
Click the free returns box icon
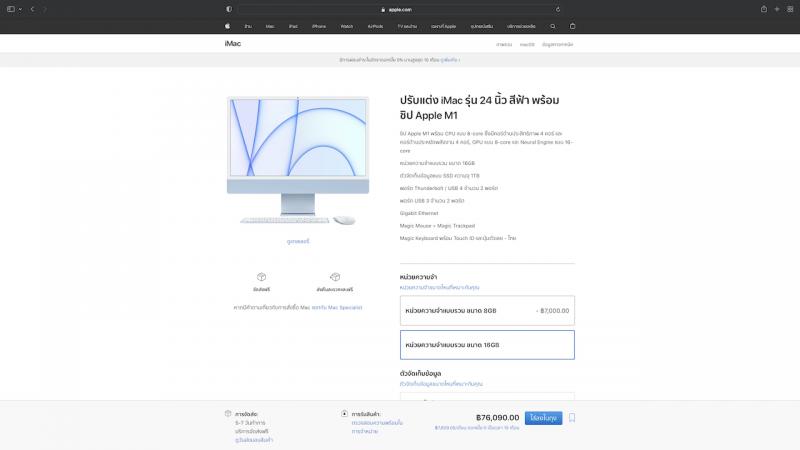click(335, 277)
